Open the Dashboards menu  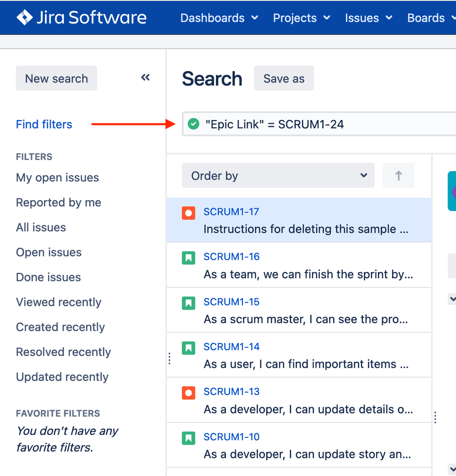(219, 18)
